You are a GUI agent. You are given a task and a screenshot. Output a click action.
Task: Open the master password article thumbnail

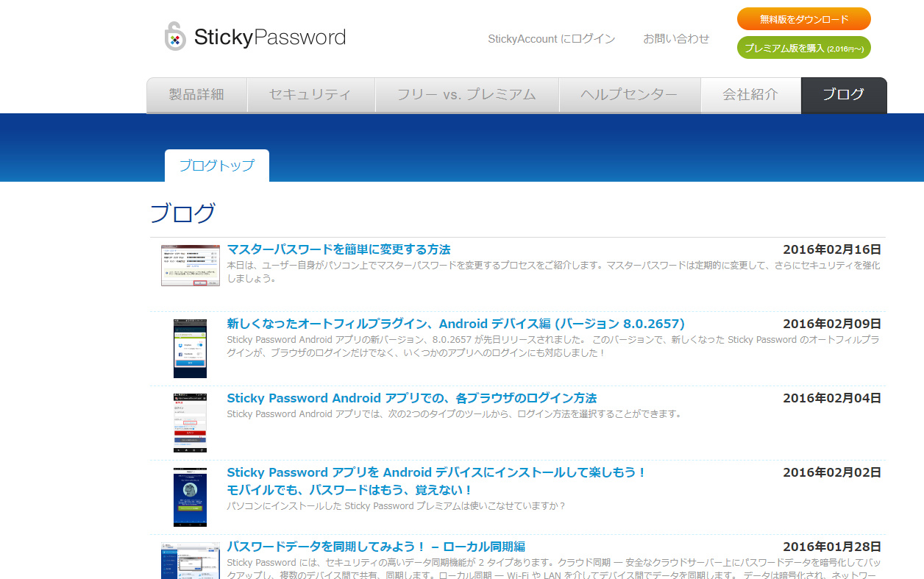point(190,266)
